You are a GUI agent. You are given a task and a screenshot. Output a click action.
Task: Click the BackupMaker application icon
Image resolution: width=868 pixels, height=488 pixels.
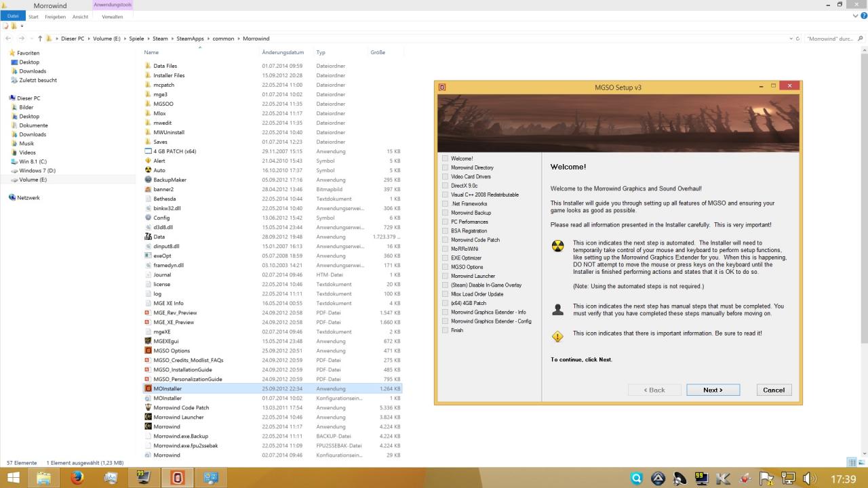coord(148,180)
